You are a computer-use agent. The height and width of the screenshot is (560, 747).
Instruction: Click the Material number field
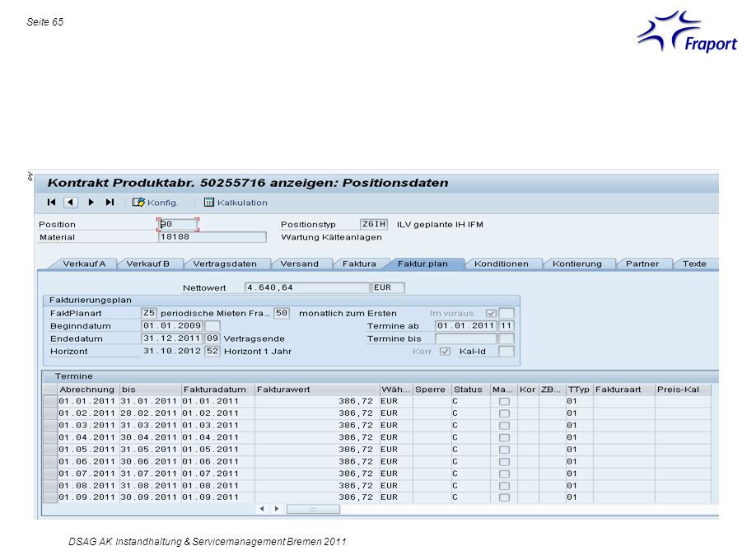coord(212,237)
